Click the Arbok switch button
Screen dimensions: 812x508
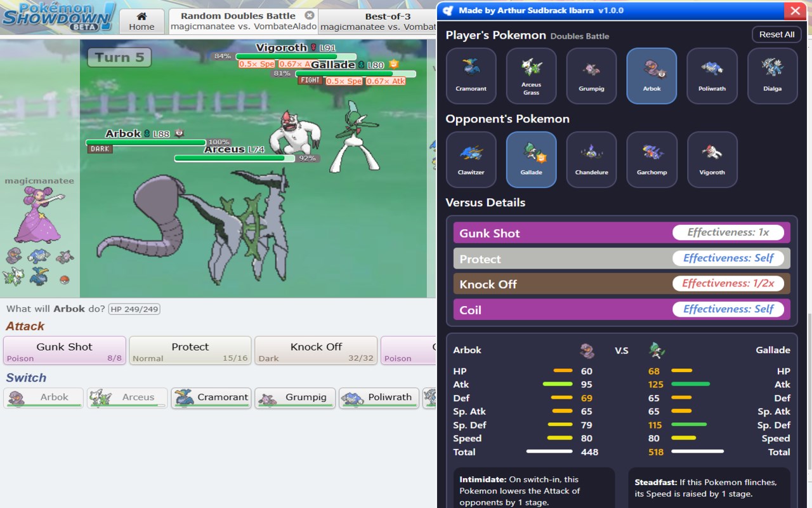44,398
